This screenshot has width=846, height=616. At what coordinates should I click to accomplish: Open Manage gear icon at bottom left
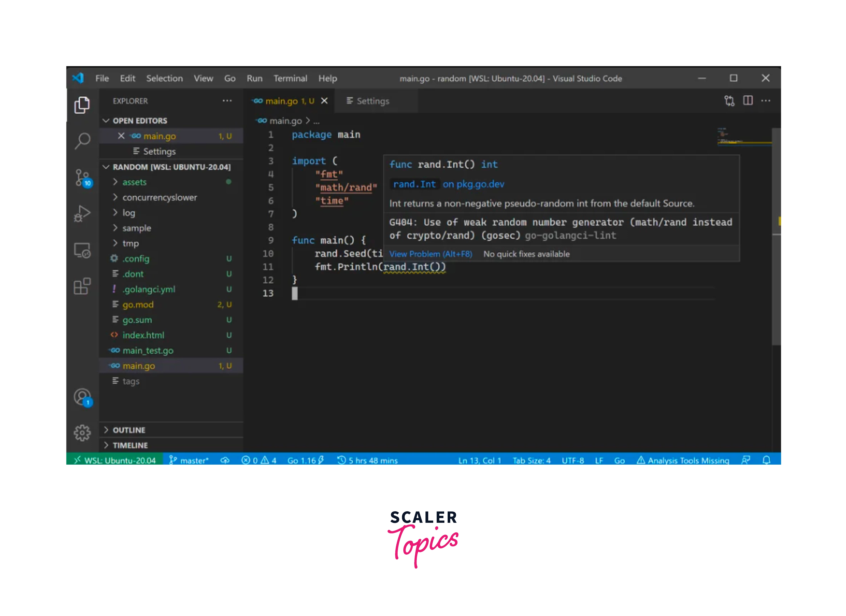click(82, 433)
